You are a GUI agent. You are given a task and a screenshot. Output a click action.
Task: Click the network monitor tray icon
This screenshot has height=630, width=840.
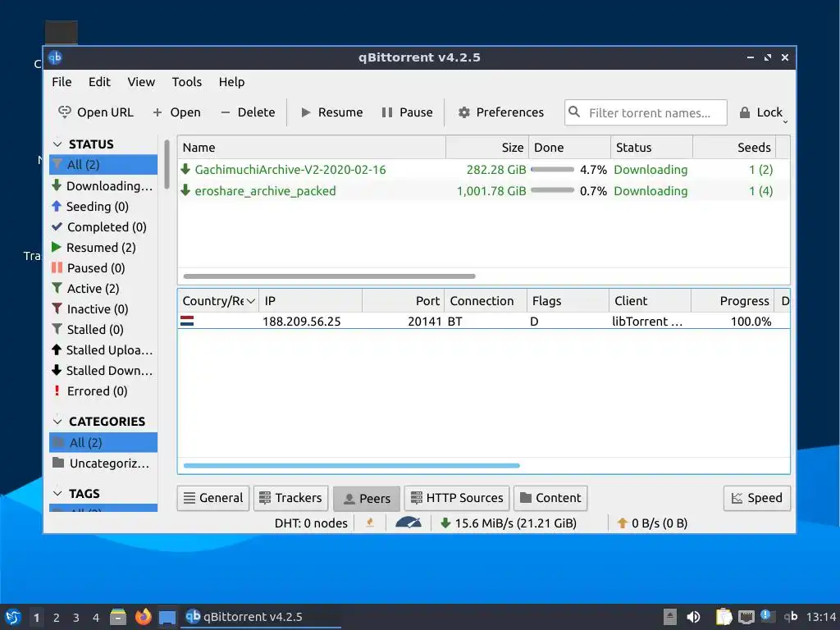point(746,617)
